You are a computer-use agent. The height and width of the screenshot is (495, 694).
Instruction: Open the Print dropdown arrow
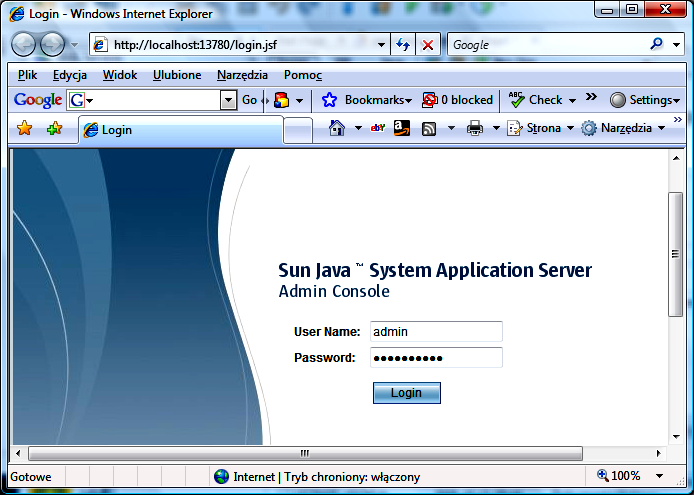click(x=496, y=128)
